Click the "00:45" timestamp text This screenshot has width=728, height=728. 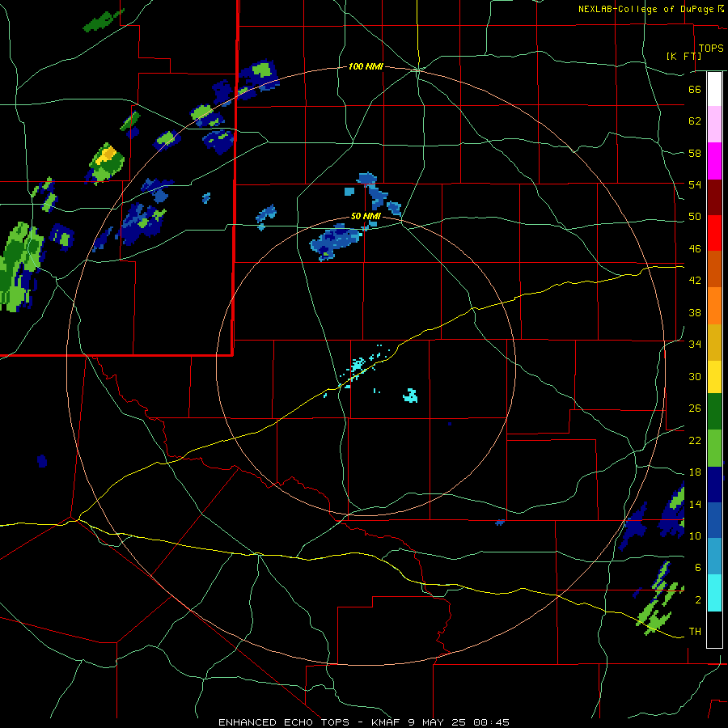coord(491,722)
